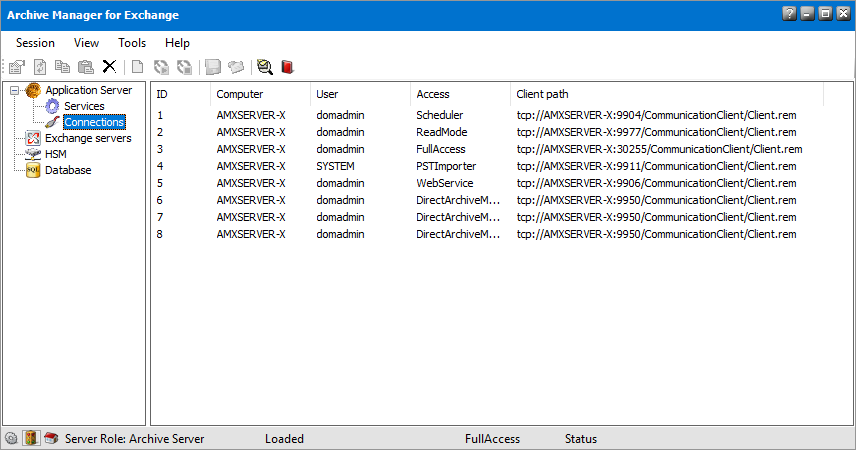Screen dimensions: 856x450
Task: Click the gear icon in status bar
Action: tap(11, 439)
